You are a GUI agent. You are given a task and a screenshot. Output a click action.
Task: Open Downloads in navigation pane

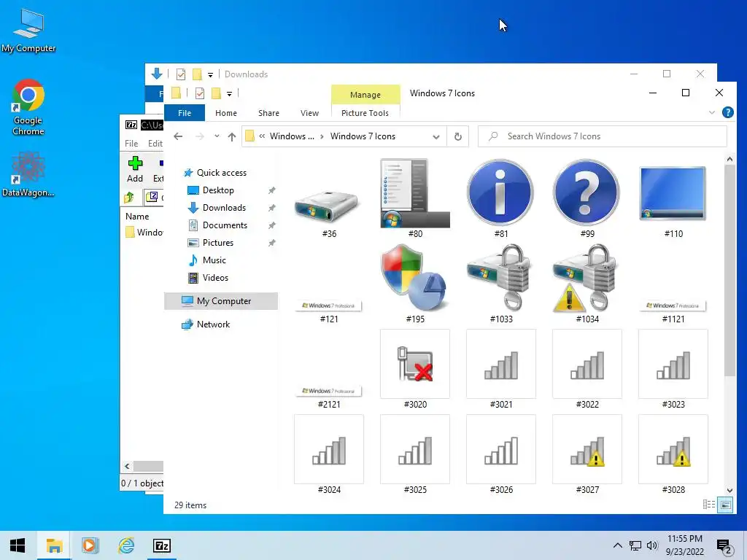tap(224, 208)
